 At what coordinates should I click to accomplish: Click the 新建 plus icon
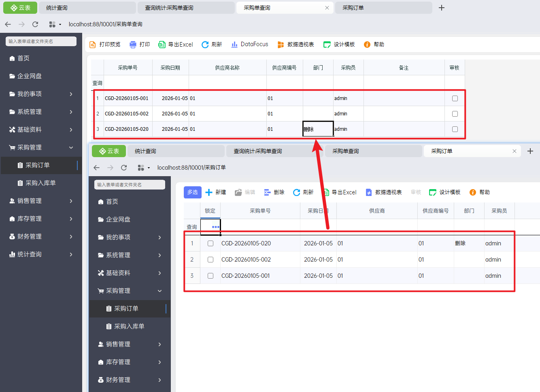coord(209,192)
